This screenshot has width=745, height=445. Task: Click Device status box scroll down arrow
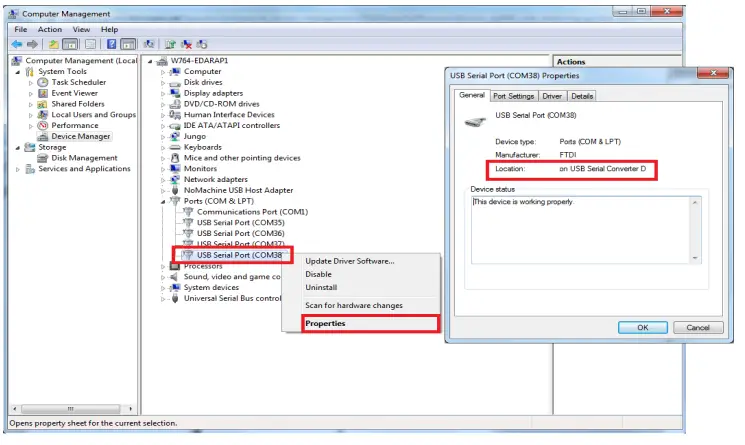(695, 258)
